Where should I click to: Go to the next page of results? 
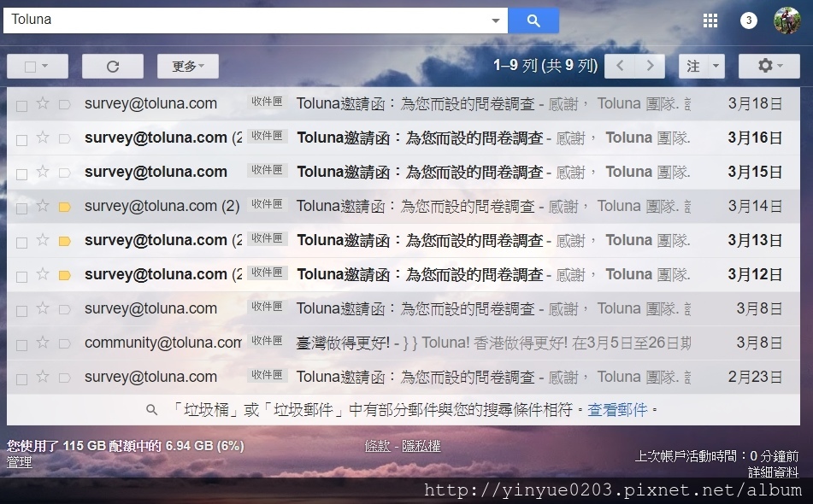click(650, 67)
